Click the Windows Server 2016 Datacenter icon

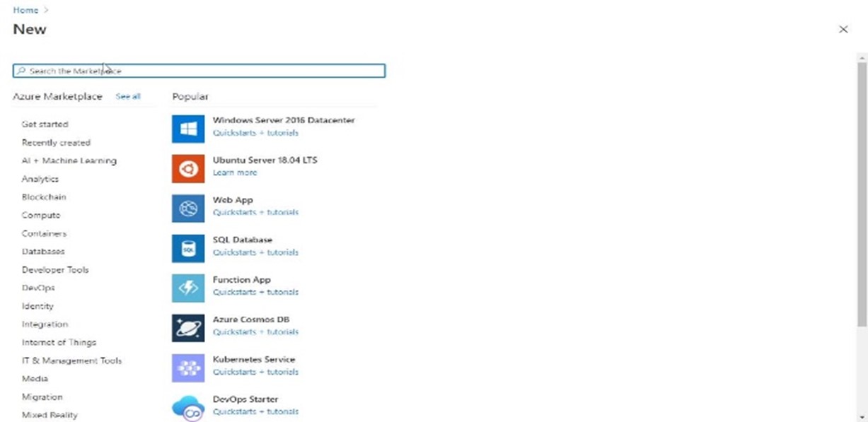(x=187, y=129)
